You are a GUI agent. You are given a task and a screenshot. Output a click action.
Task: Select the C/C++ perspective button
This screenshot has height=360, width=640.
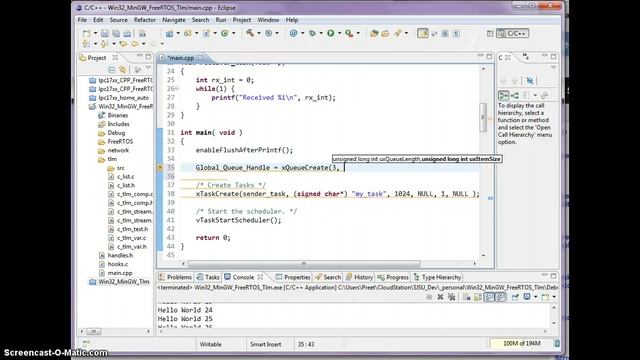click(513, 33)
